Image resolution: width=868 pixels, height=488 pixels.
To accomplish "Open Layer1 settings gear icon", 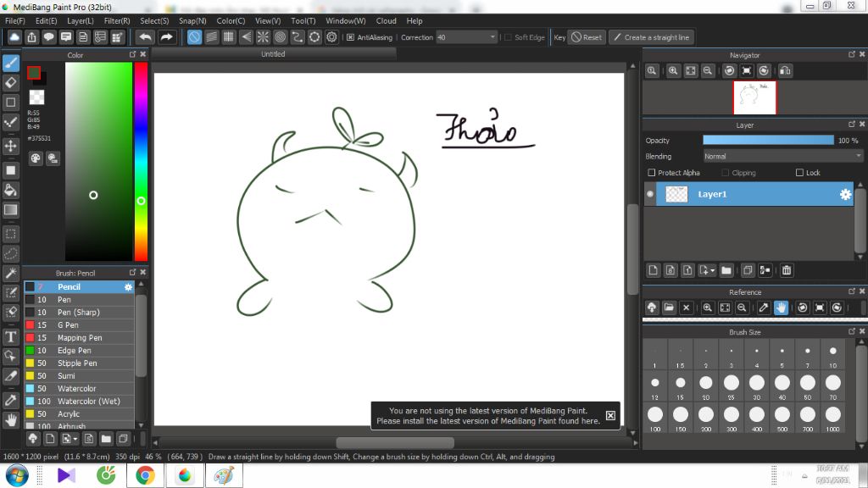I will click(845, 195).
